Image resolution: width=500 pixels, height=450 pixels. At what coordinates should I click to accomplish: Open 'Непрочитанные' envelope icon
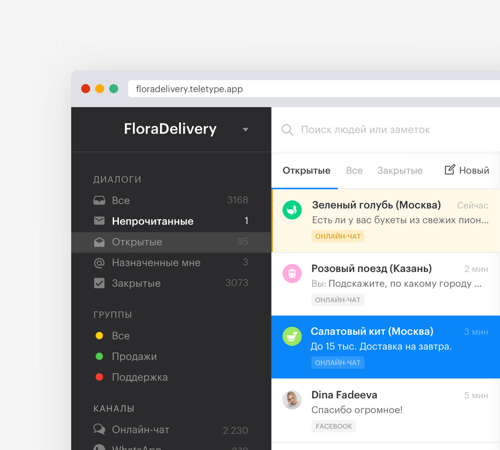point(99,221)
